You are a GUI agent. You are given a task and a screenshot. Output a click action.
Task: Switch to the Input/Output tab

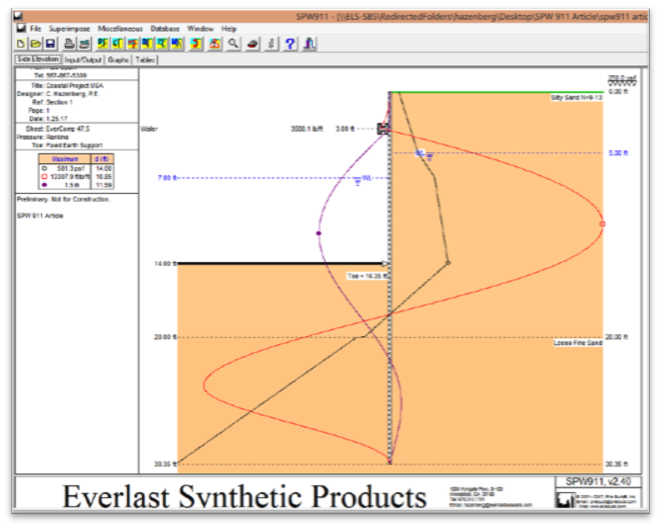pos(83,60)
